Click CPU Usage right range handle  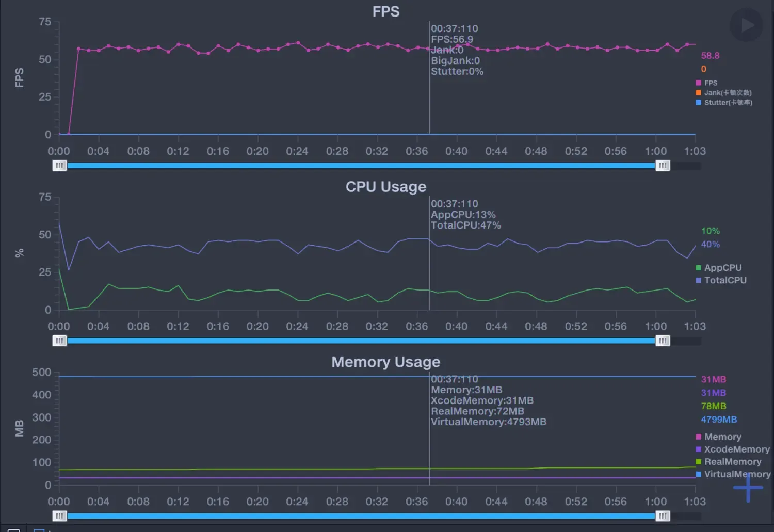click(x=663, y=341)
